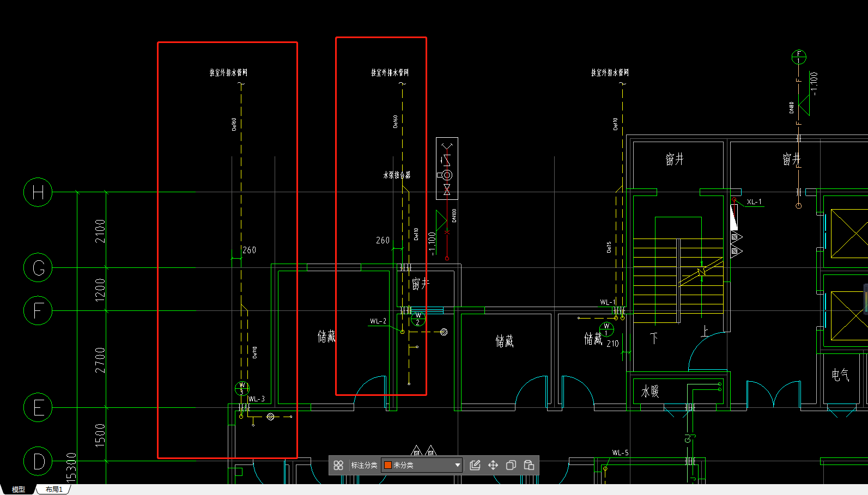Click the orange color swatch beside 未分类
The width and height of the screenshot is (868, 495).
click(x=388, y=465)
